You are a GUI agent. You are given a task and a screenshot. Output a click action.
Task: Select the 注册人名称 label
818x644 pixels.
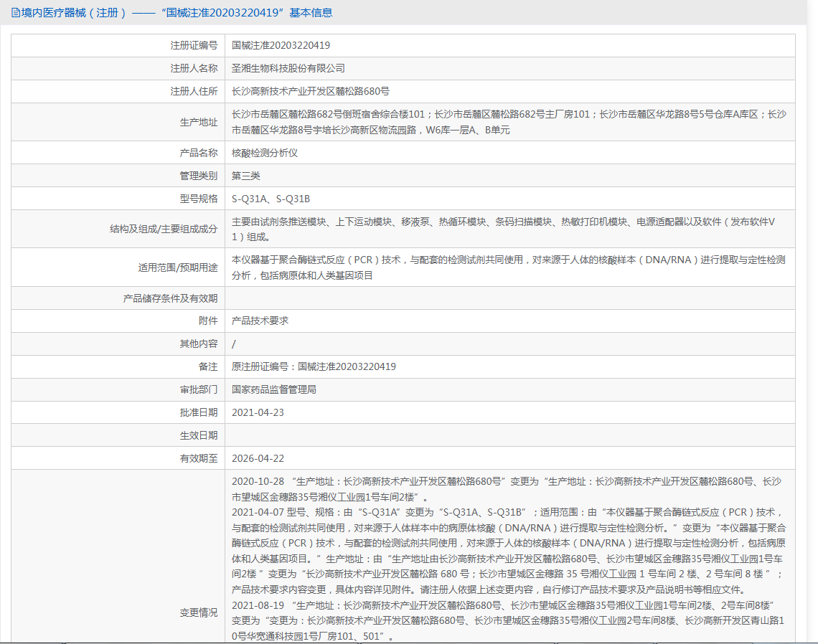click(194, 68)
